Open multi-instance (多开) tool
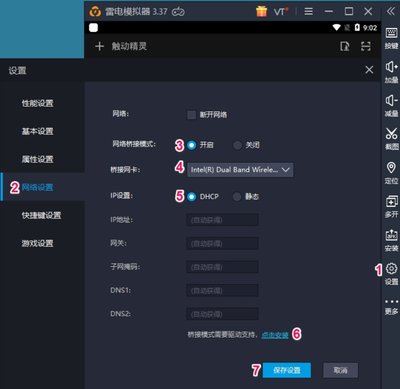This screenshot has height=389, width=400. 391,207
